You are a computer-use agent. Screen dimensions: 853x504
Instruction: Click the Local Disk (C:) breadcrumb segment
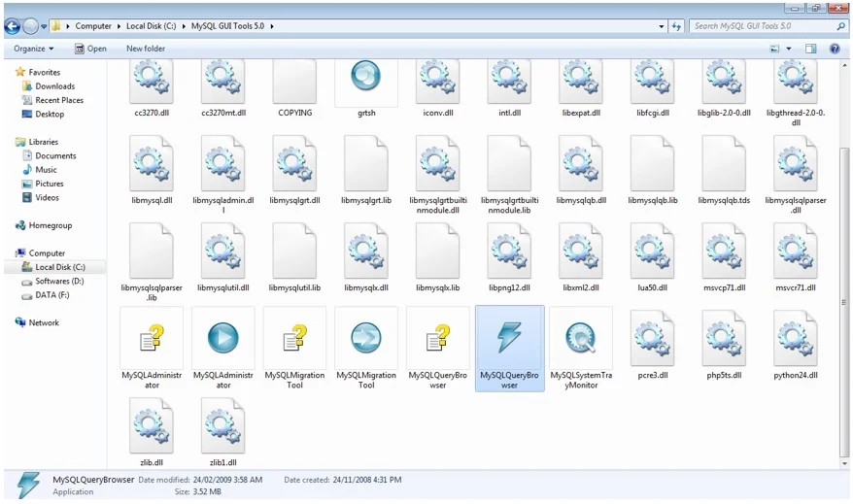point(152,25)
